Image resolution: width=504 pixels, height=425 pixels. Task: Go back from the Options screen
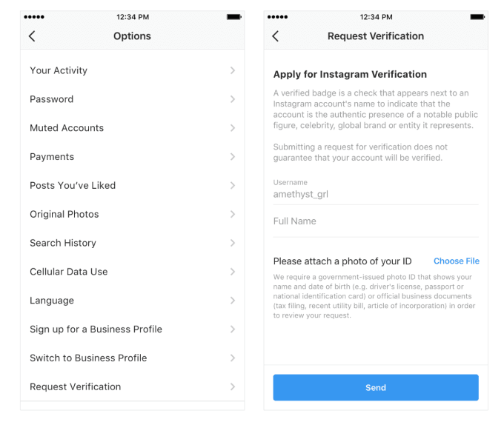pos(31,36)
